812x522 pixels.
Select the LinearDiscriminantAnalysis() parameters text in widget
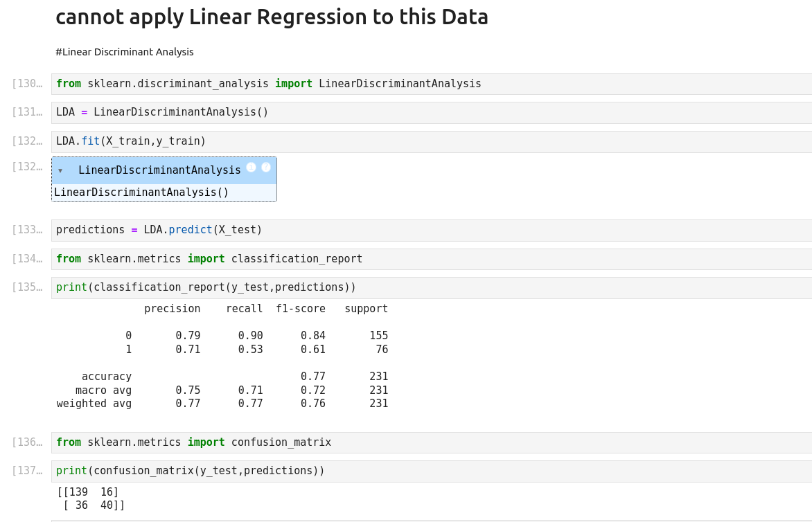(x=141, y=192)
